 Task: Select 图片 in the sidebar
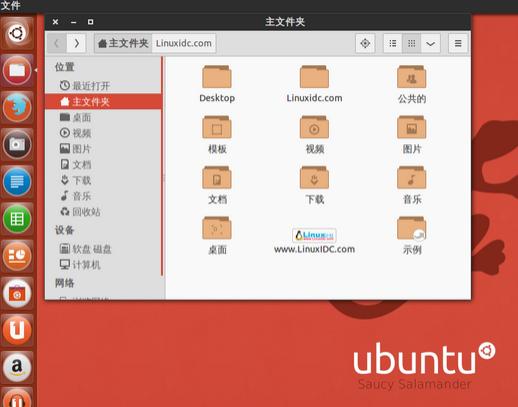(x=103, y=149)
